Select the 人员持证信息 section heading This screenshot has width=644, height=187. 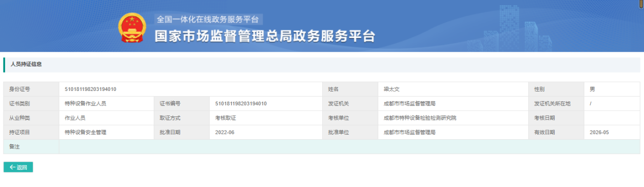coord(26,65)
